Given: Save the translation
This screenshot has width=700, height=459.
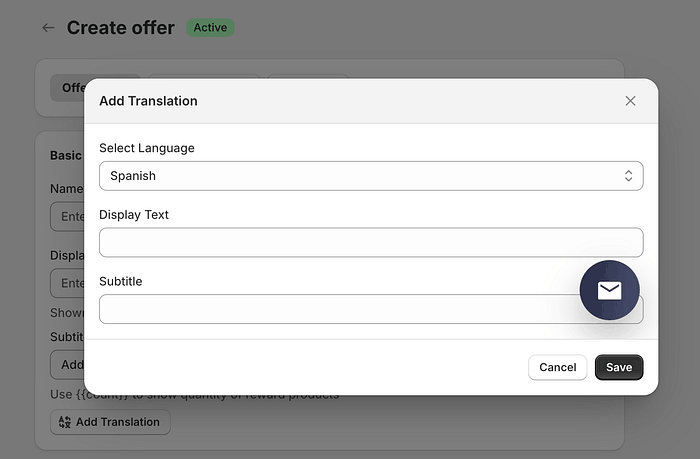Looking at the screenshot, I should click(619, 367).
